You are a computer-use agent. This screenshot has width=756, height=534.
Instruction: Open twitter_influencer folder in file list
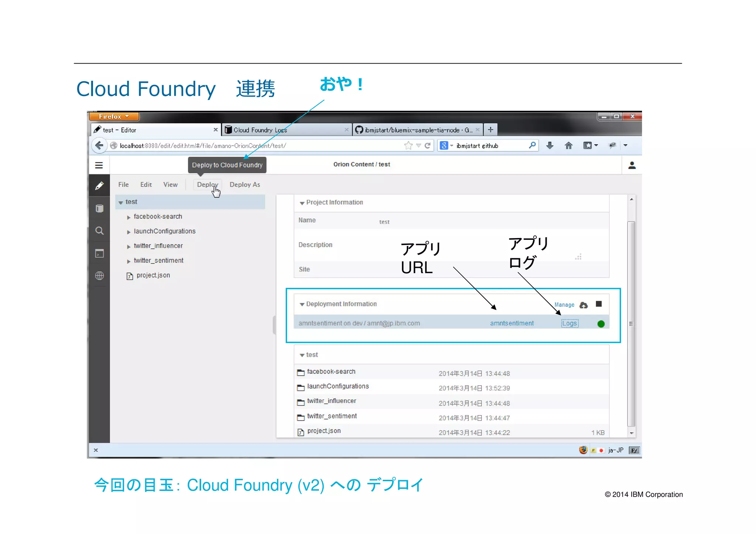coord(331,401)
